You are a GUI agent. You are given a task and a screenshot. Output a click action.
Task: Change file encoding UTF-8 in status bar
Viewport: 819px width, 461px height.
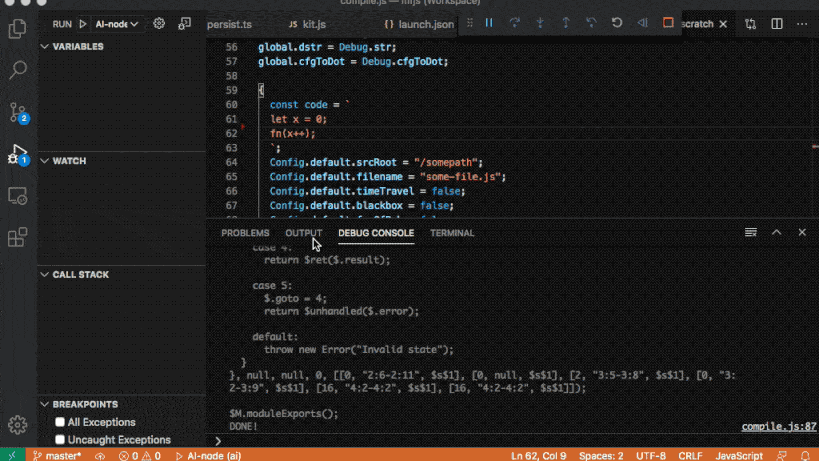click(651, 456)
